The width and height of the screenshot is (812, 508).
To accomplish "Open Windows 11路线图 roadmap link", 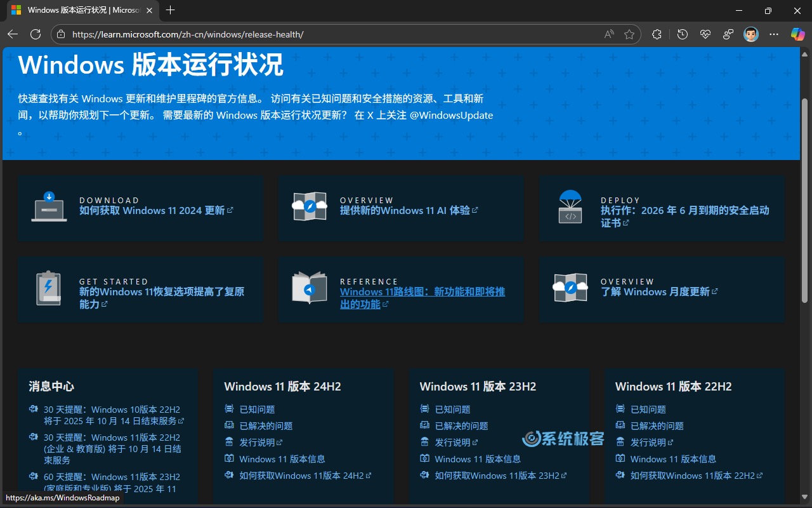I will pyautogui.click(x=422, y=298).
